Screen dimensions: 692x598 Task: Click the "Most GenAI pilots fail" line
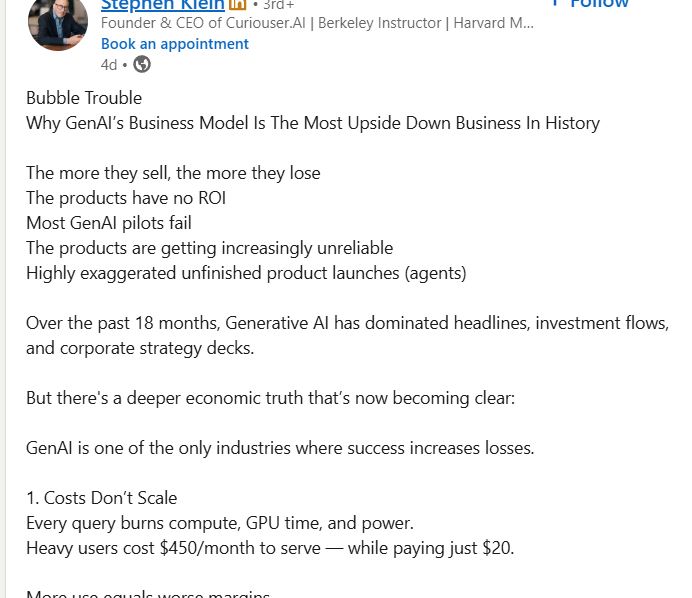109,223
